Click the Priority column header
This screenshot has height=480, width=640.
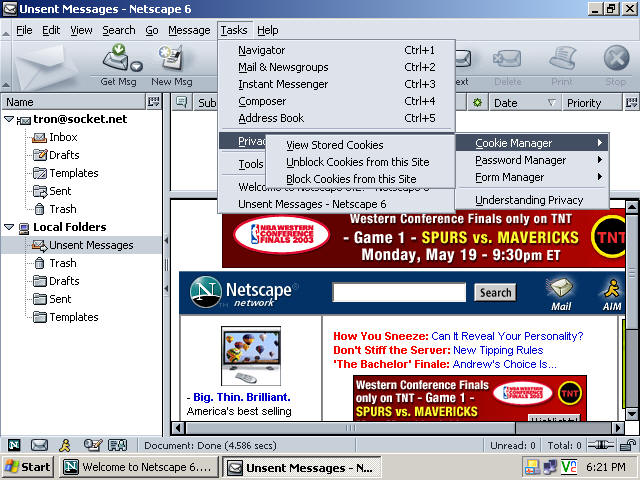pos(591,102)
